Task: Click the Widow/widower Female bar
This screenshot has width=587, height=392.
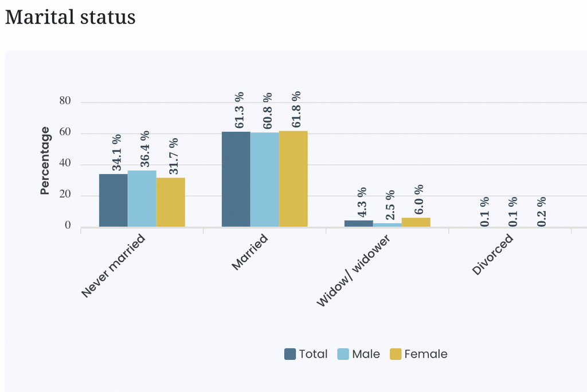Action: 416,222
